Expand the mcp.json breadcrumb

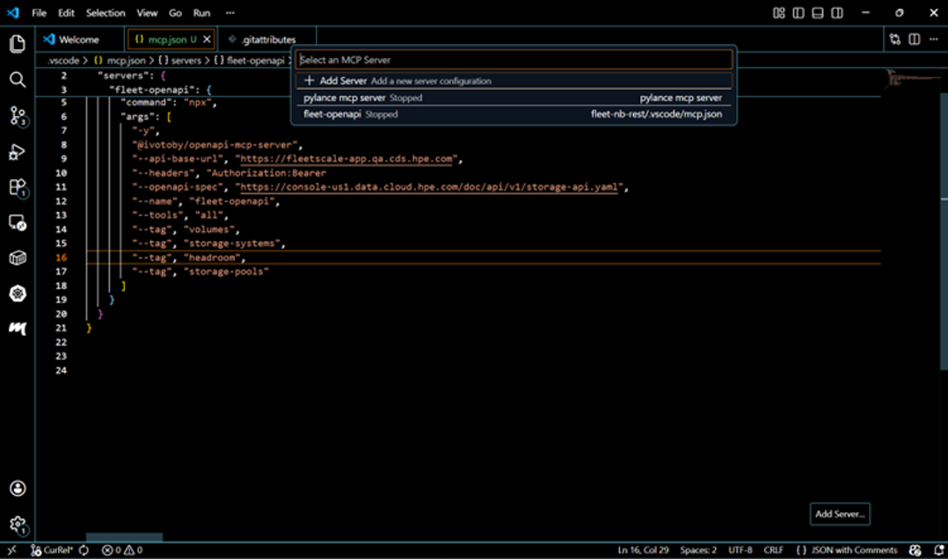(x=120, y=61)
